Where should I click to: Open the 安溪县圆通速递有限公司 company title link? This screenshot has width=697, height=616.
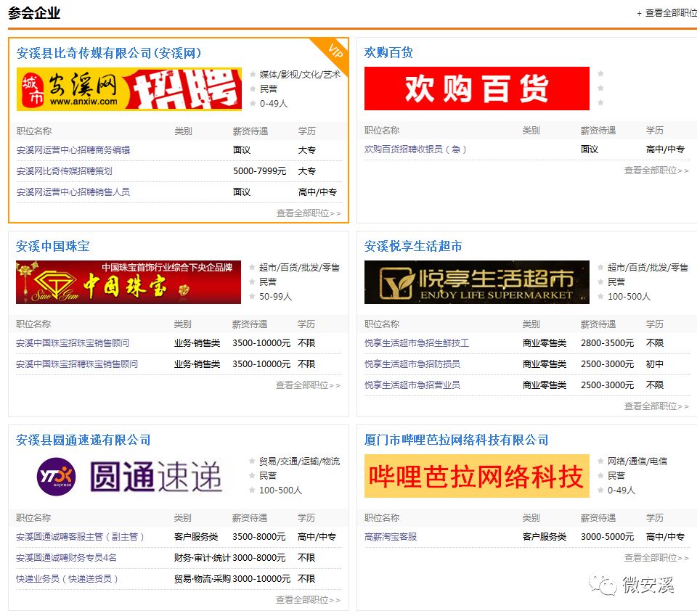(x=83, y=440)
